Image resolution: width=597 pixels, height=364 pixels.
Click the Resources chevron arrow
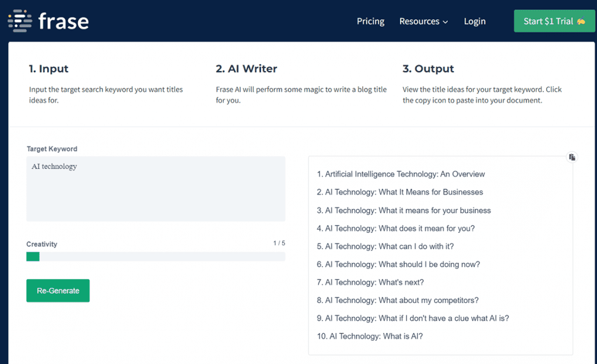(445, 22)
